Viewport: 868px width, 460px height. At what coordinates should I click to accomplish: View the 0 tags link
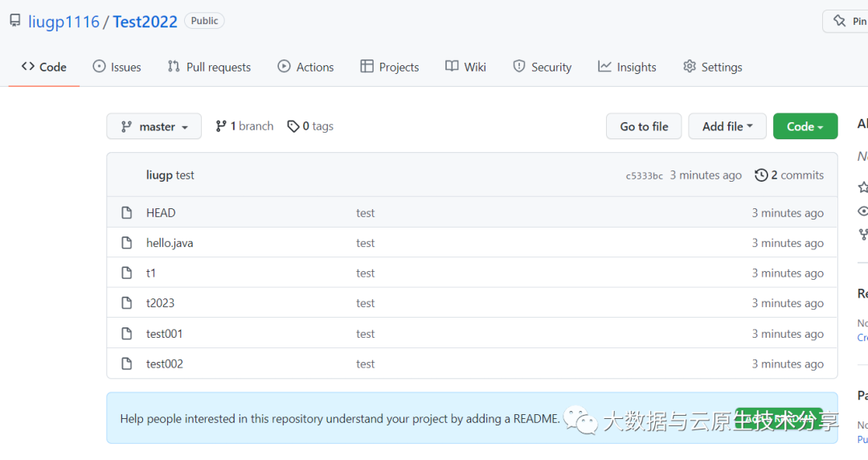tap(310, 126)
